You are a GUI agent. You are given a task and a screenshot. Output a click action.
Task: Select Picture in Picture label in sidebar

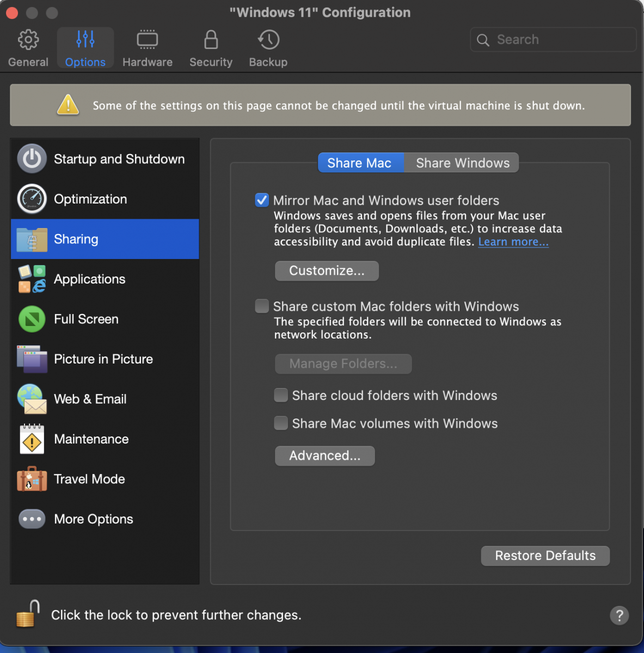(x=103, y=359)
